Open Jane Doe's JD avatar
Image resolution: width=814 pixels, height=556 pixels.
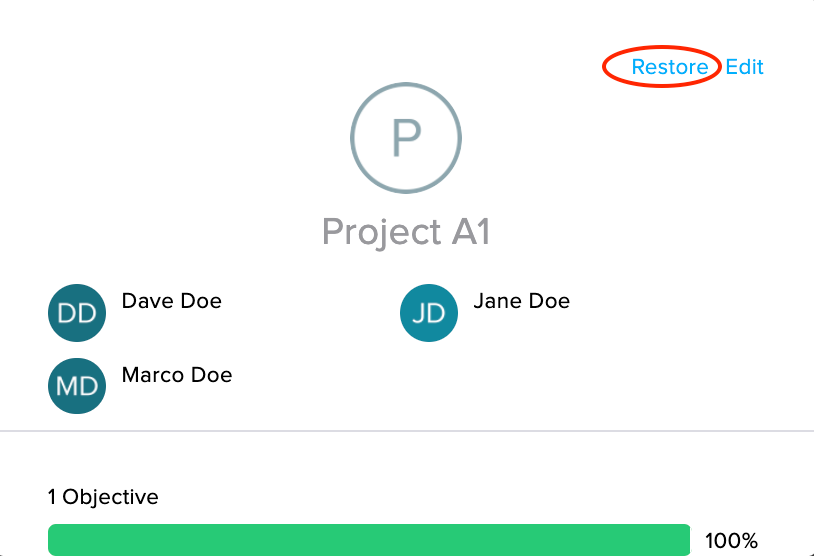click(x=429, y=313)
